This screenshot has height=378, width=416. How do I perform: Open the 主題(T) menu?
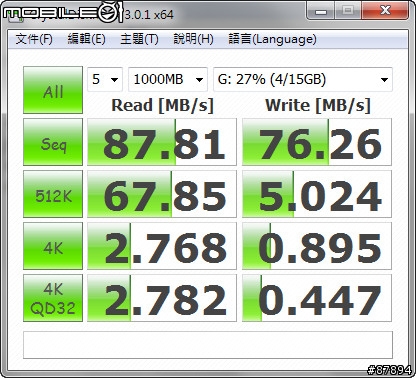pos(139,39)
